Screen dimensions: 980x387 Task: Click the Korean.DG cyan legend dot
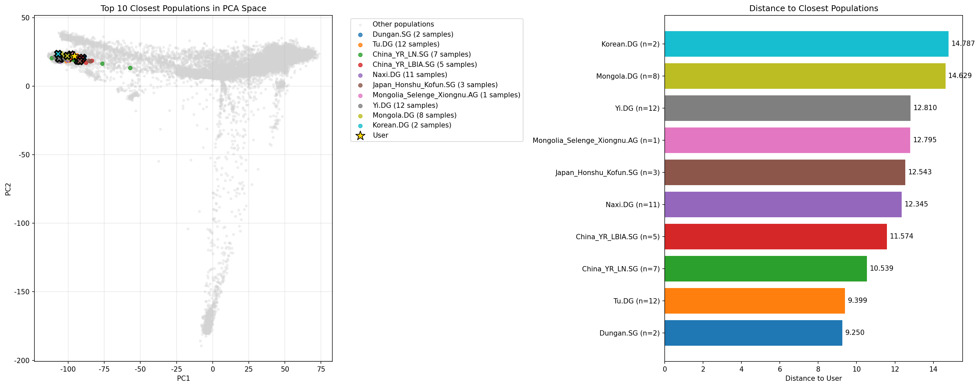pyautogui.click(x=360, y=126)
